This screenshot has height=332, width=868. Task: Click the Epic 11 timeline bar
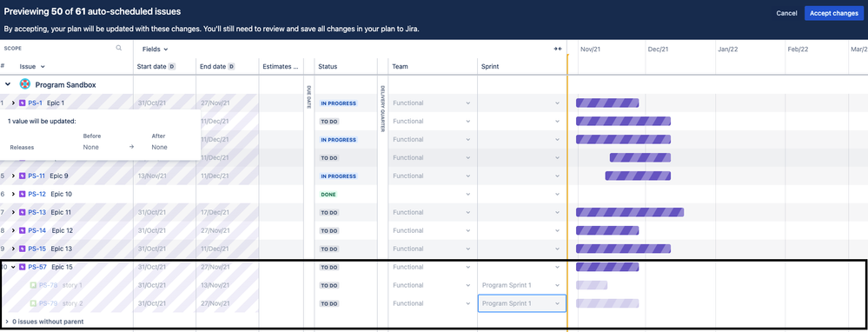click(630, 212)
